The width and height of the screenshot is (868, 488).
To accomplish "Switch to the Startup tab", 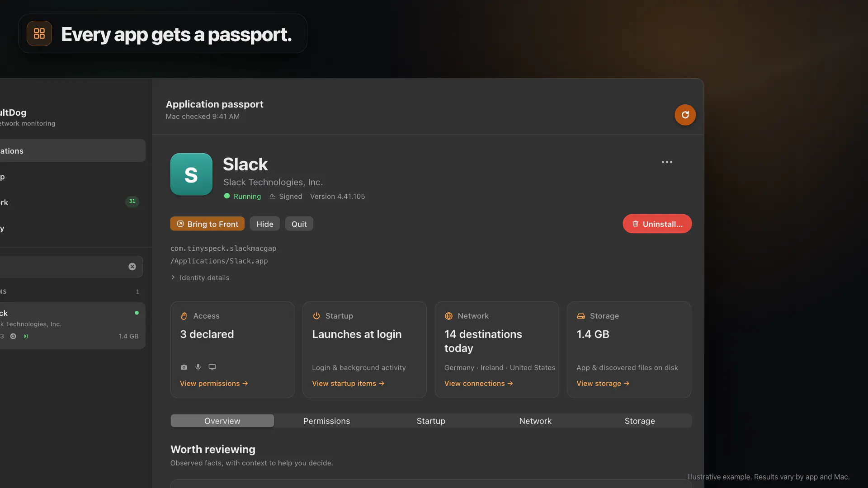I will [x=431, y=421].
